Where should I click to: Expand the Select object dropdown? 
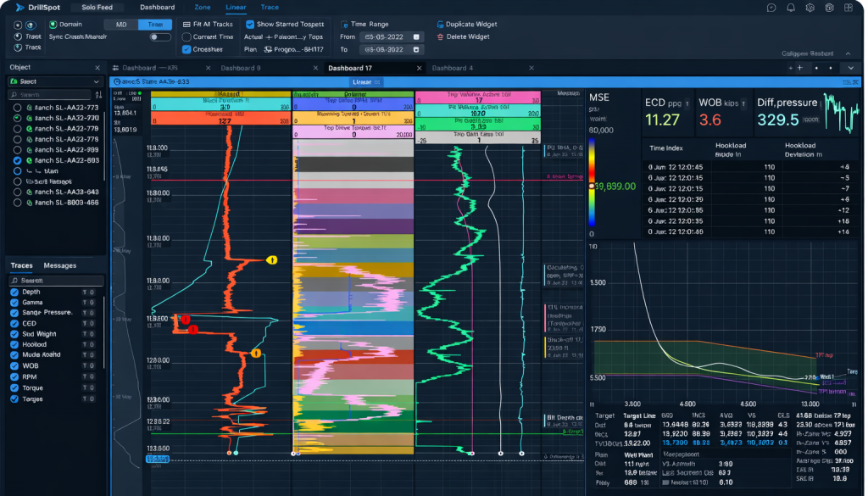pyautogui.click(x=55, y=81)
